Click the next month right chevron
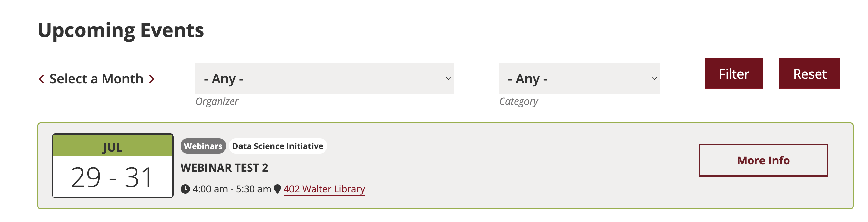The image size is (868, 222). point(152,79)
